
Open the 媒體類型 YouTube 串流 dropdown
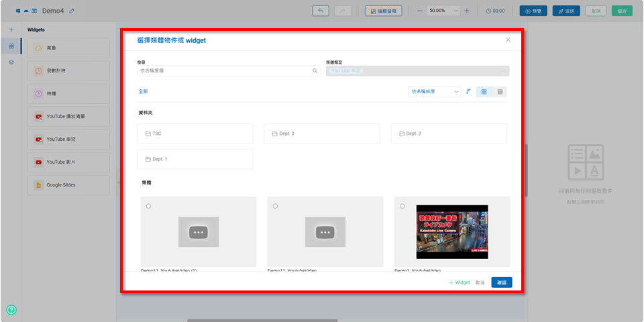[417, 70]
